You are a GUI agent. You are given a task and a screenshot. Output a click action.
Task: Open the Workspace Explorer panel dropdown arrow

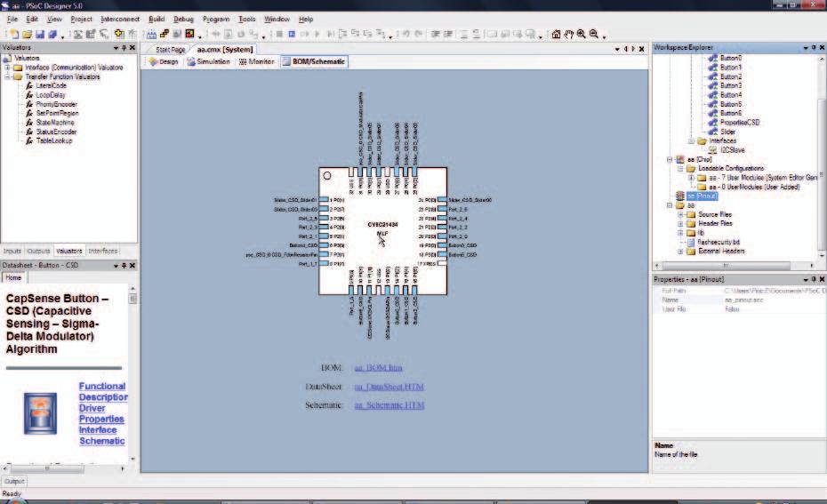pos(806,47)
